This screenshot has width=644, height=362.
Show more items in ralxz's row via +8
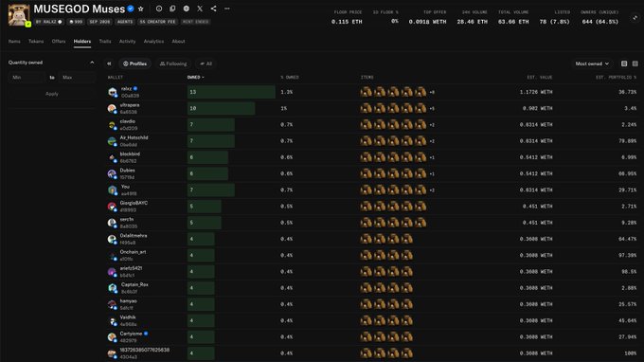(x=432, y=93)
